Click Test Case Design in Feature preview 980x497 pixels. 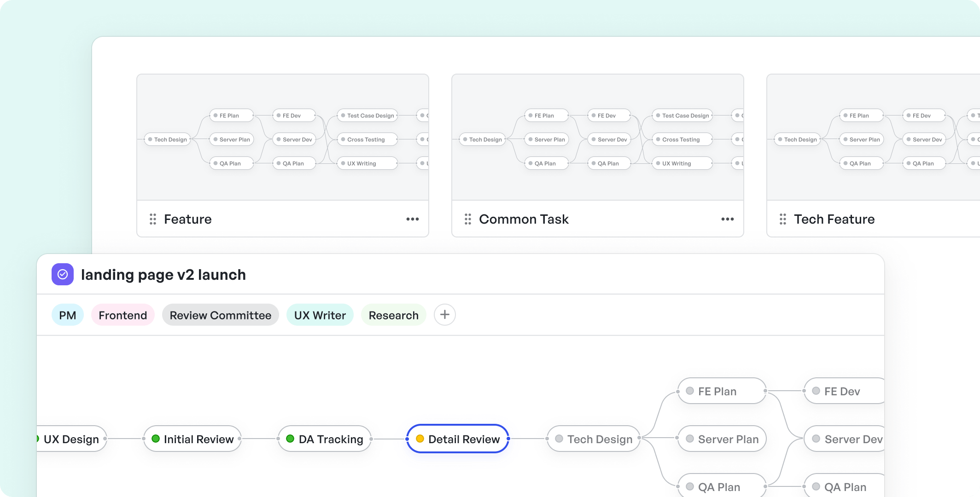point(367,116)
